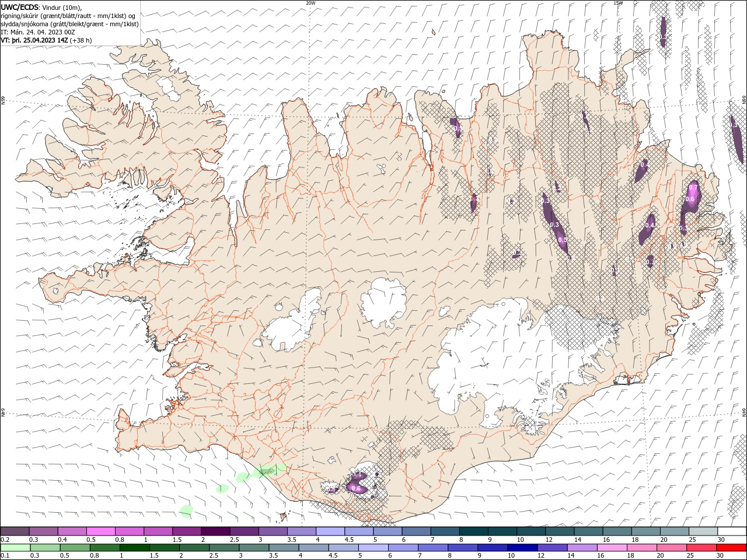Click the 'UWC/ECDS: Vindur (10m),' title line
This screenshot has height=560, width=747.
coord(41,7)
